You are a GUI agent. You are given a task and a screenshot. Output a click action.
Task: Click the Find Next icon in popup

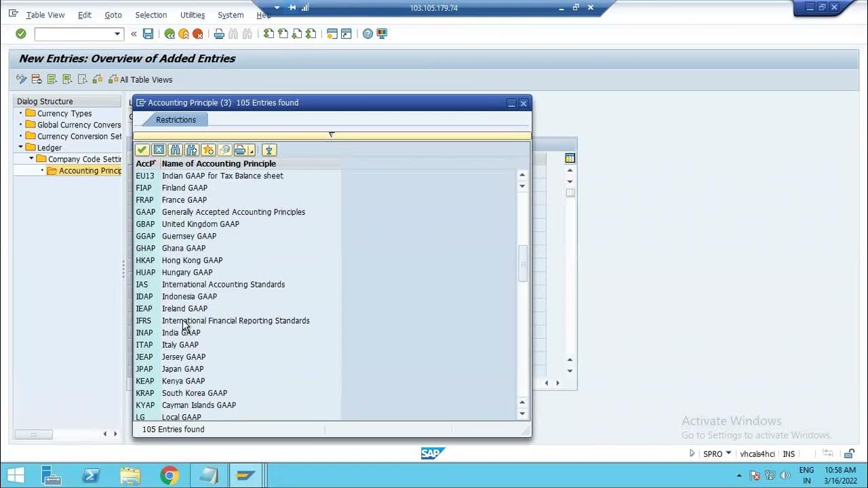click(x=192, y=150)
